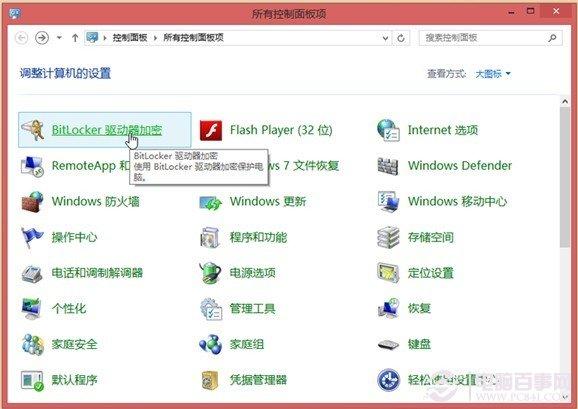Click the 电话和调制解调器 text label

pyautogui.click(x=97, y=273)
